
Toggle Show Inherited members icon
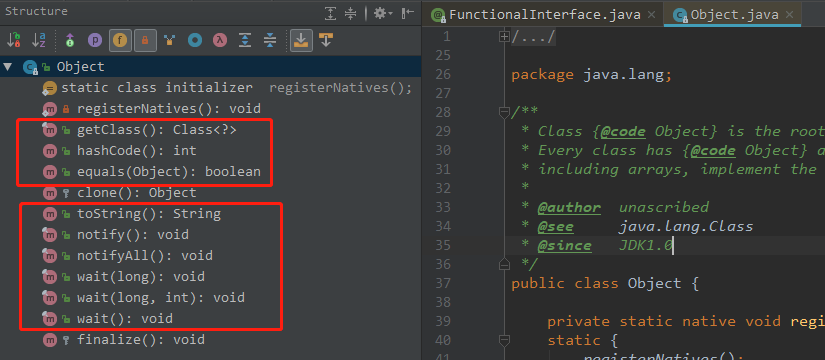coord(69,40)
